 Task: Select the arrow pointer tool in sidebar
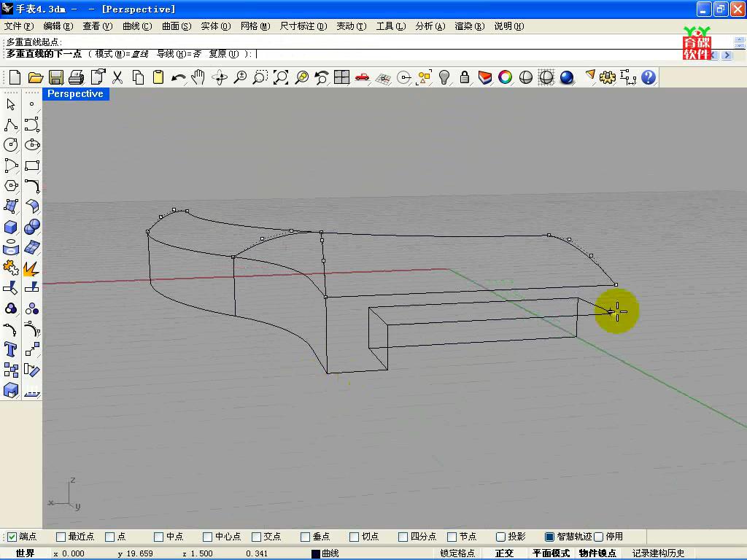pos(11,104)
